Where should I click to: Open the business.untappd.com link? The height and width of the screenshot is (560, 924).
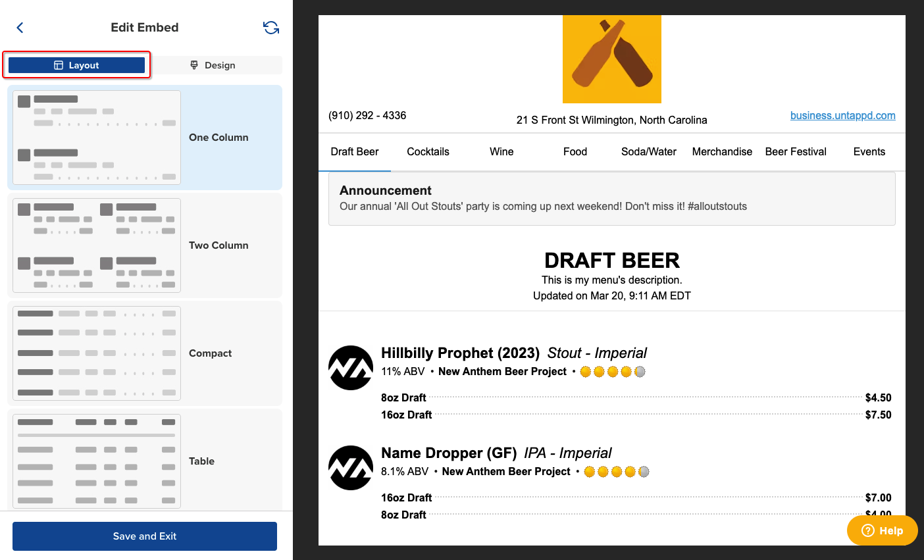tap(842, 115)
